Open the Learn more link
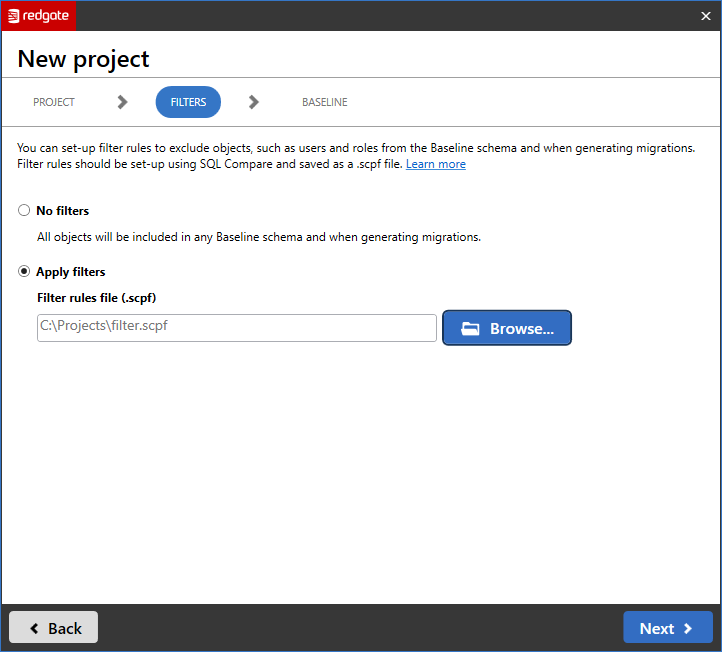The height and width of the screenshot is (652, 722). point(435,164)
